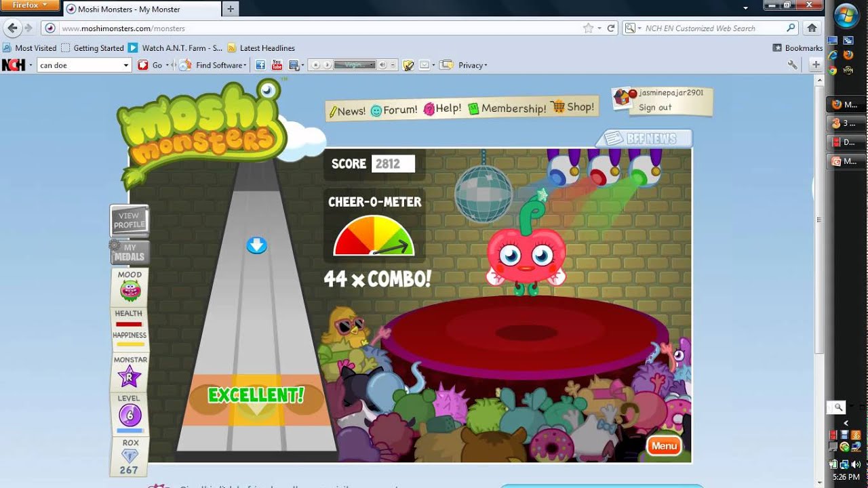
Task: Click the View Profile button
Action: 130,220
